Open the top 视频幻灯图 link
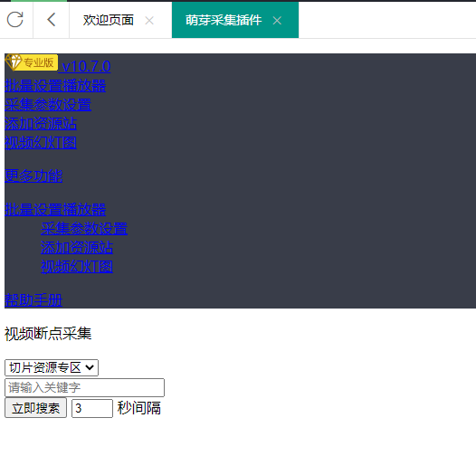 [x=41, y=143]
